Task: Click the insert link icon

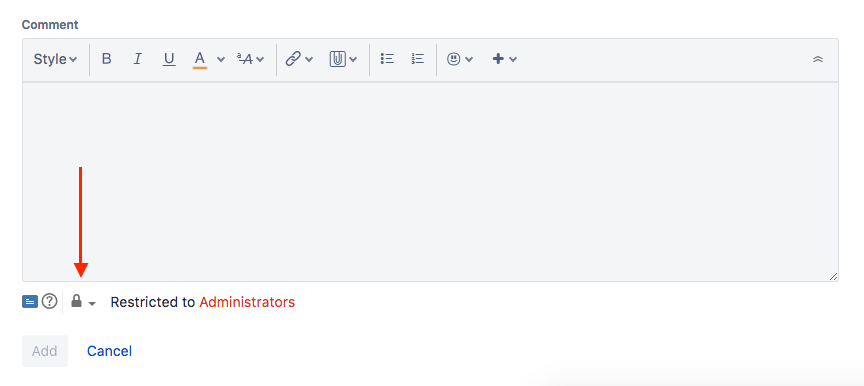Action: click(293, 59)
